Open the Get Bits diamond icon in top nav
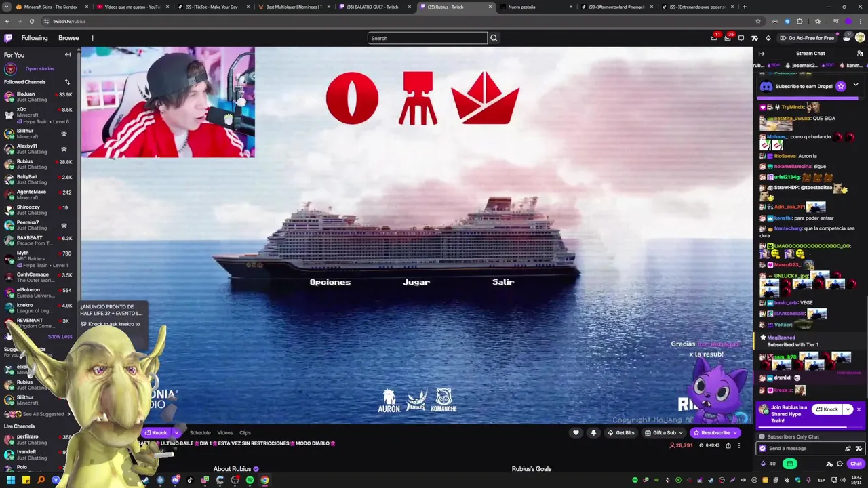 768,38
